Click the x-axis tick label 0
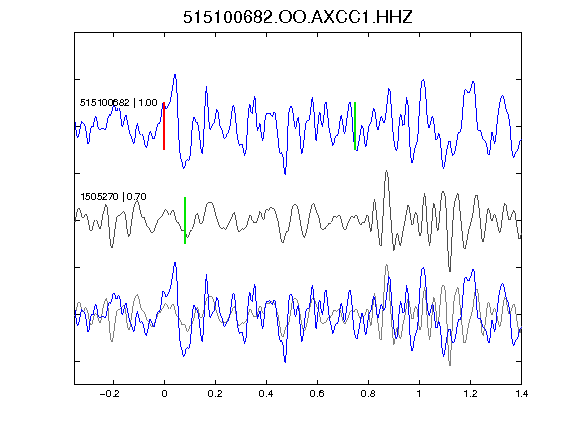The width and height of the screenshot is (576, 432). (x=164, y=394)
